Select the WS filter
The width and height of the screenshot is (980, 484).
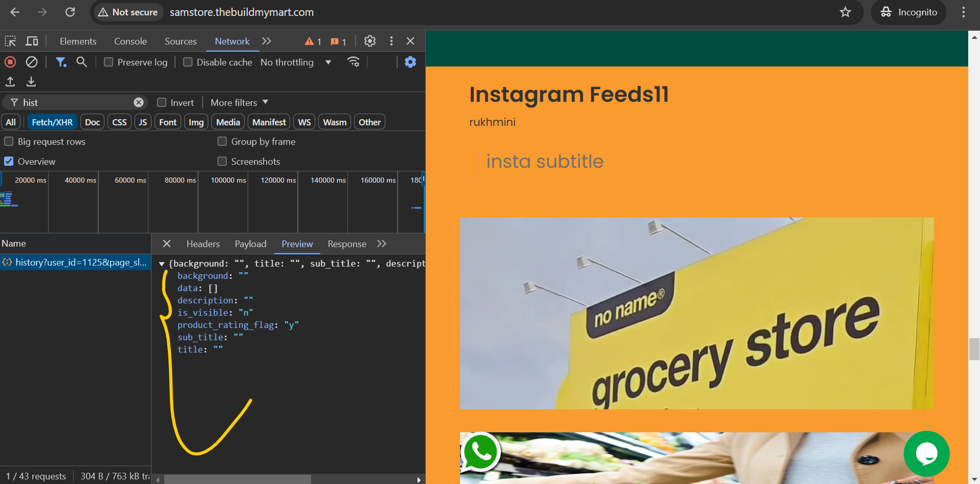[x=304, y=122]
